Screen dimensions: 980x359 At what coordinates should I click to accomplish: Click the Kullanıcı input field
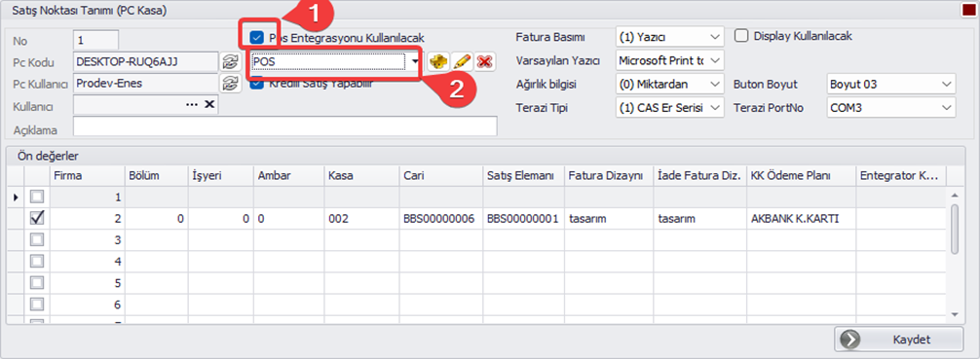(145, 105)
